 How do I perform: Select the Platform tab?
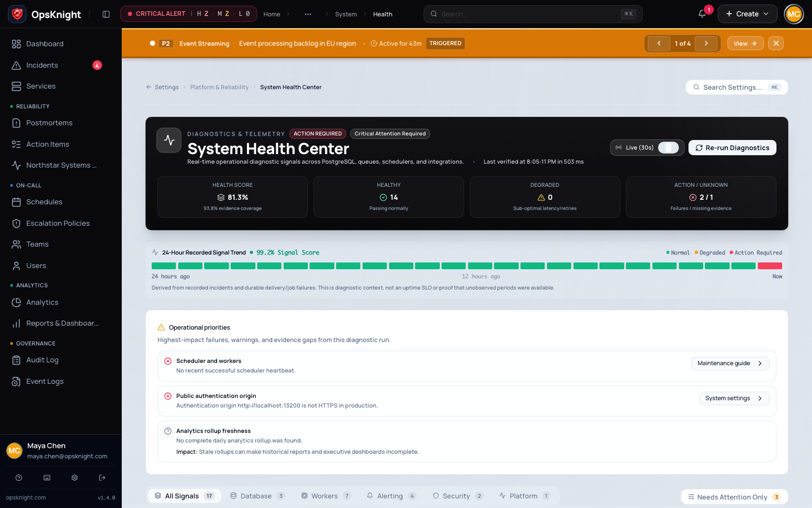pos(524,496)
